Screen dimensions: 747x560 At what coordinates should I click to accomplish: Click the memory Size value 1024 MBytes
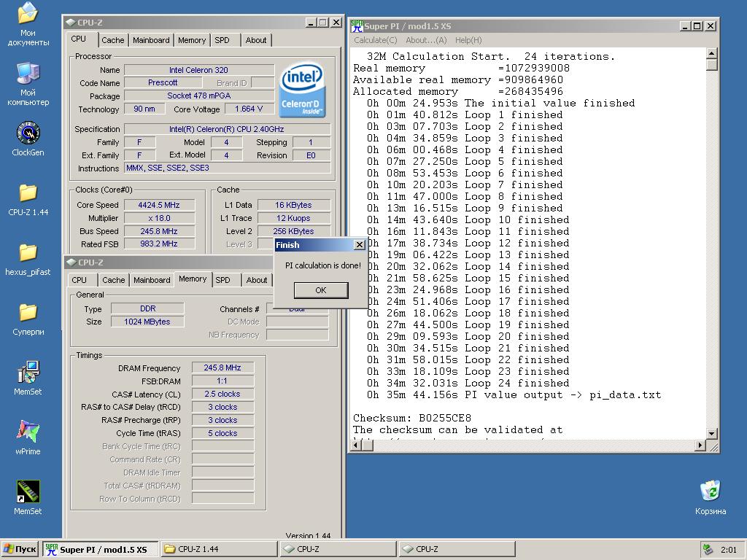coord(147,322)
